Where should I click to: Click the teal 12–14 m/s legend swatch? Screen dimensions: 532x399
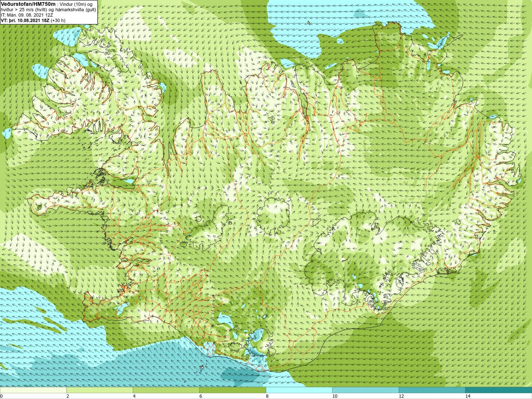point(432,390)
